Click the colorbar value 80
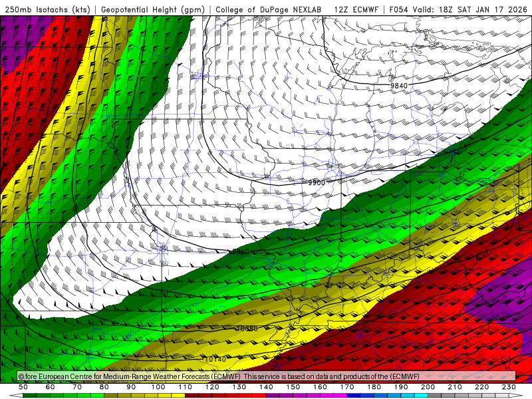532x399 pixels. tap(104, 387)
